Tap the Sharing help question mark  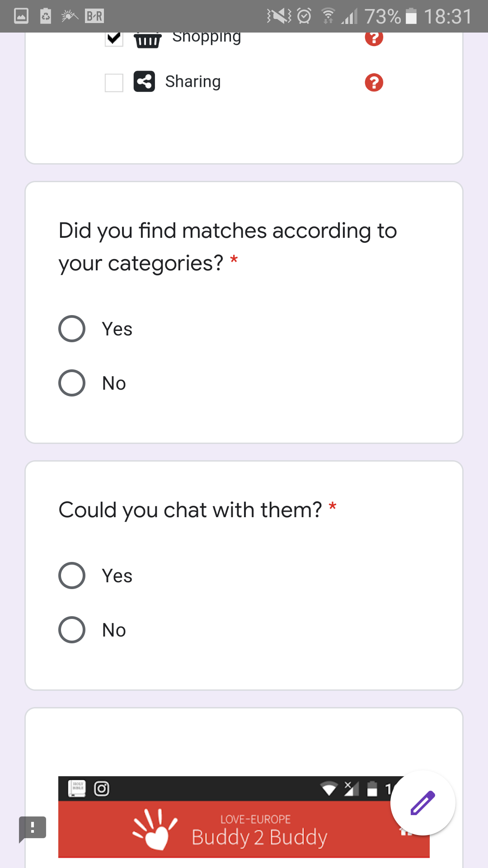point(374,83)
